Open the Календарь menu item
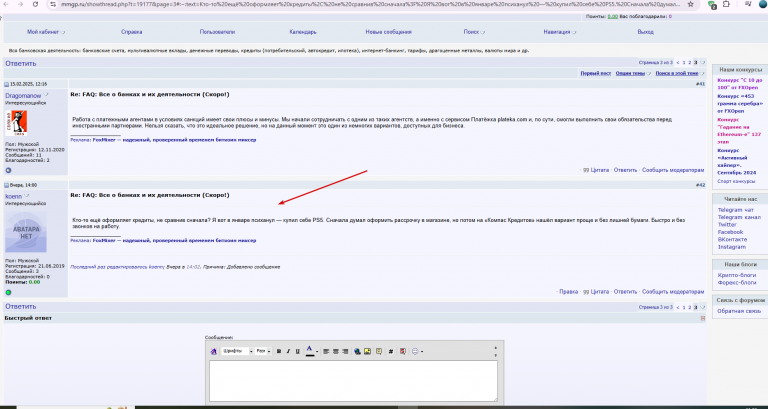Image resolution: width=768 pixels, height=409 pixels. point(303,32)
